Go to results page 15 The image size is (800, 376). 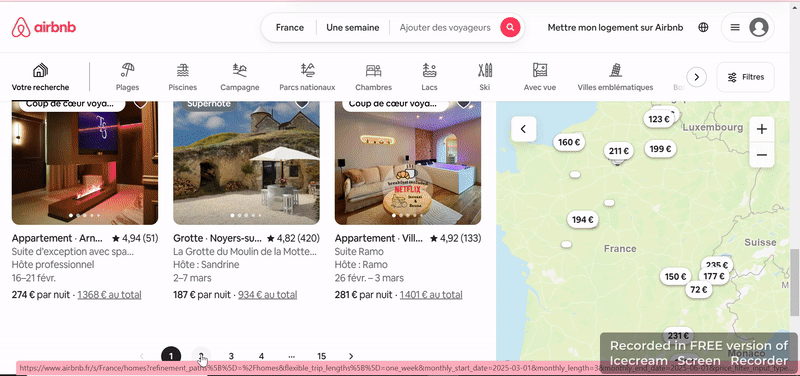click(321, 356)
